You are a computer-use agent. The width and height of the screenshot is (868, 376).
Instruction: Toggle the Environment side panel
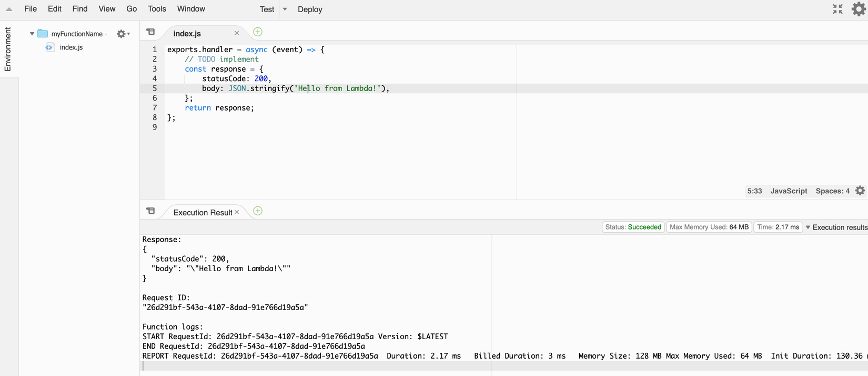8,50
